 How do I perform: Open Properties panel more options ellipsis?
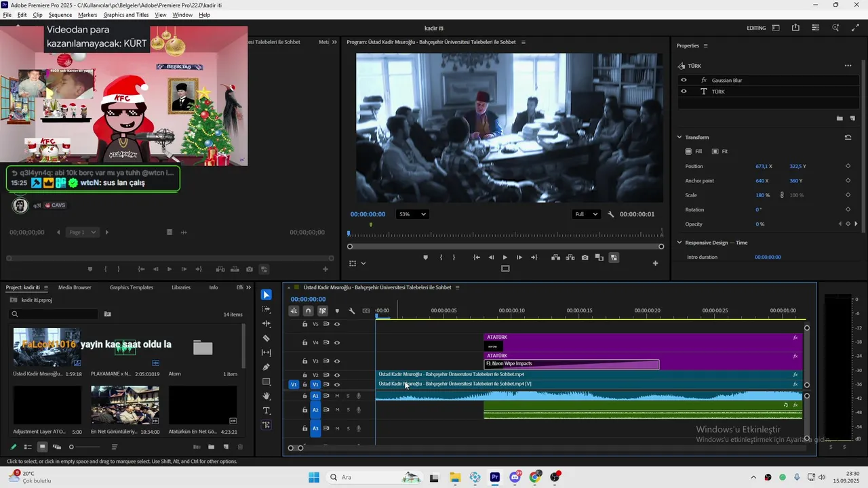coord(848,66)
